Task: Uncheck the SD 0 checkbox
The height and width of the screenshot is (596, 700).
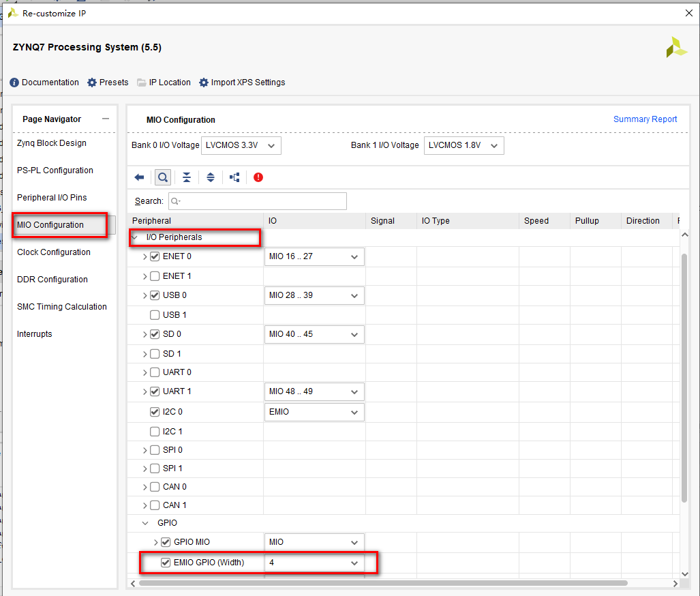Action: click(155, 334)
